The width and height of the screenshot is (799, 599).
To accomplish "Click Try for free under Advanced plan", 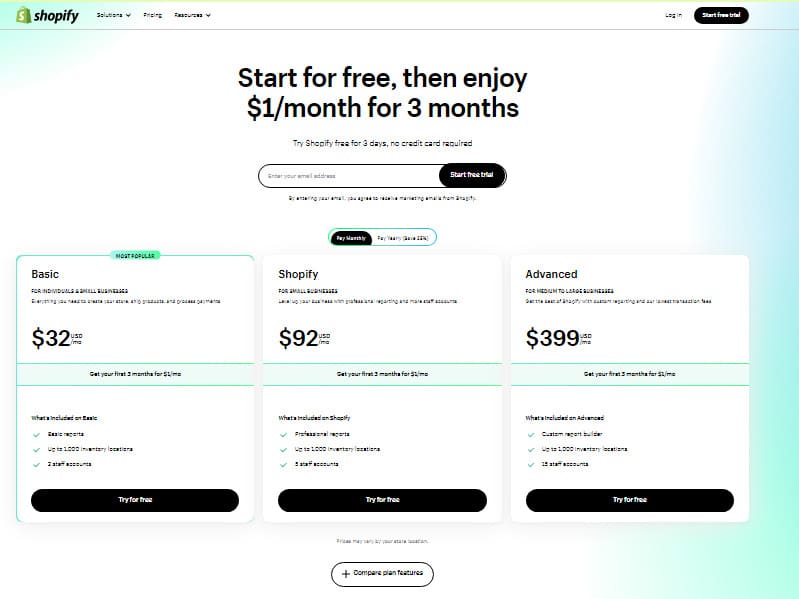I will point(630,500).
